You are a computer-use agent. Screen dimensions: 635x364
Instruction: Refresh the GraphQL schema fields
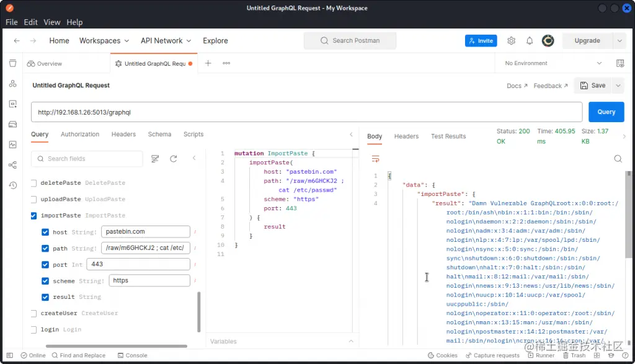(174, 159)
